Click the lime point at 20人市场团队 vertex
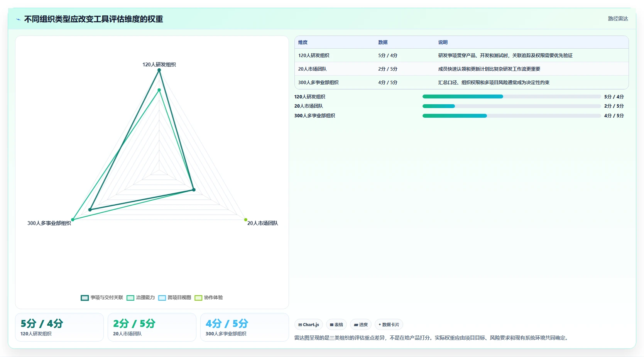 [246, 220]
